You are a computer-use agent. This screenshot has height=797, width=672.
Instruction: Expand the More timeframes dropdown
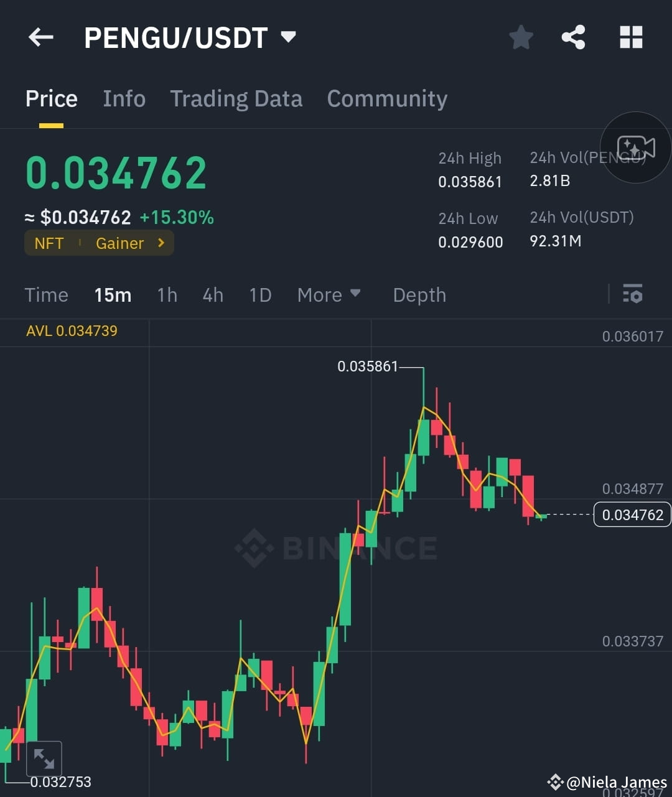click(x=329, y=295)
